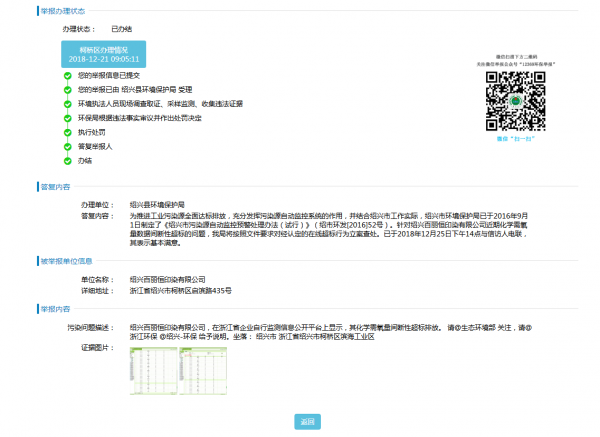
Task: Click check icon beside 环境执法人员现场调查取证
Action: (x=67, y=103)
